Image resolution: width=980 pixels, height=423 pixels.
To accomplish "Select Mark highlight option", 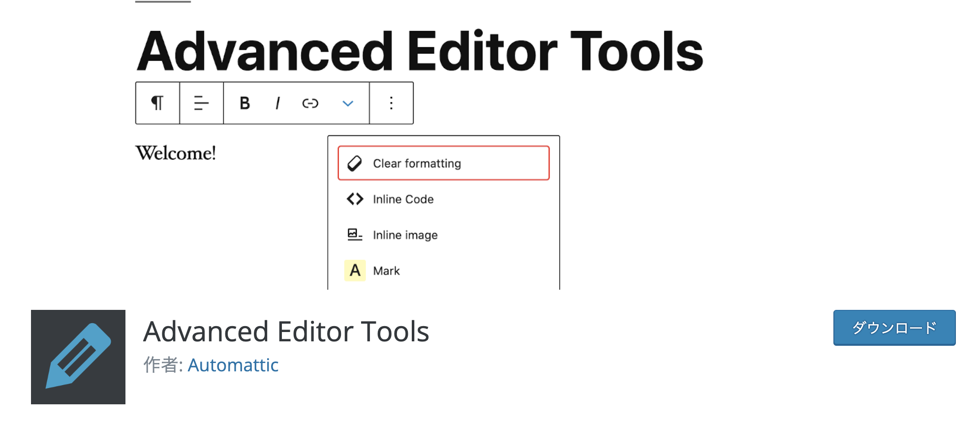I will [x=444, y=271].
